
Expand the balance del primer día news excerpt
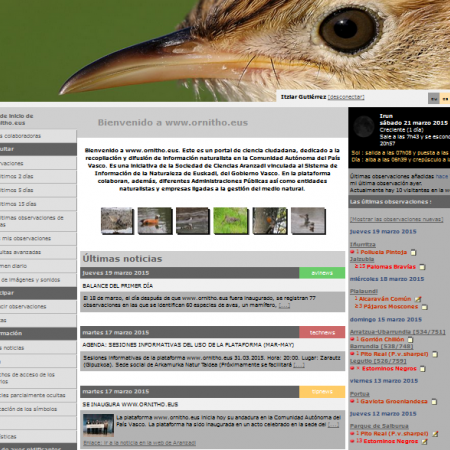(x=284, y=305)
